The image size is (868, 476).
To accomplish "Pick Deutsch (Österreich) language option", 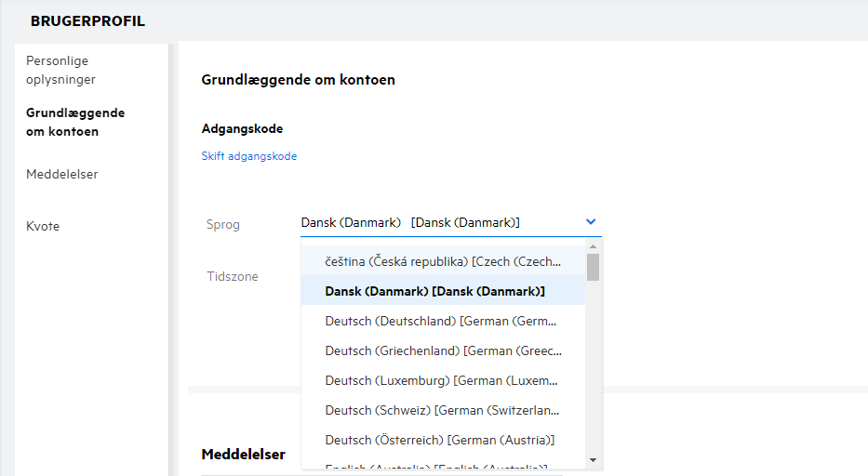I will click(x=440, y=440).
